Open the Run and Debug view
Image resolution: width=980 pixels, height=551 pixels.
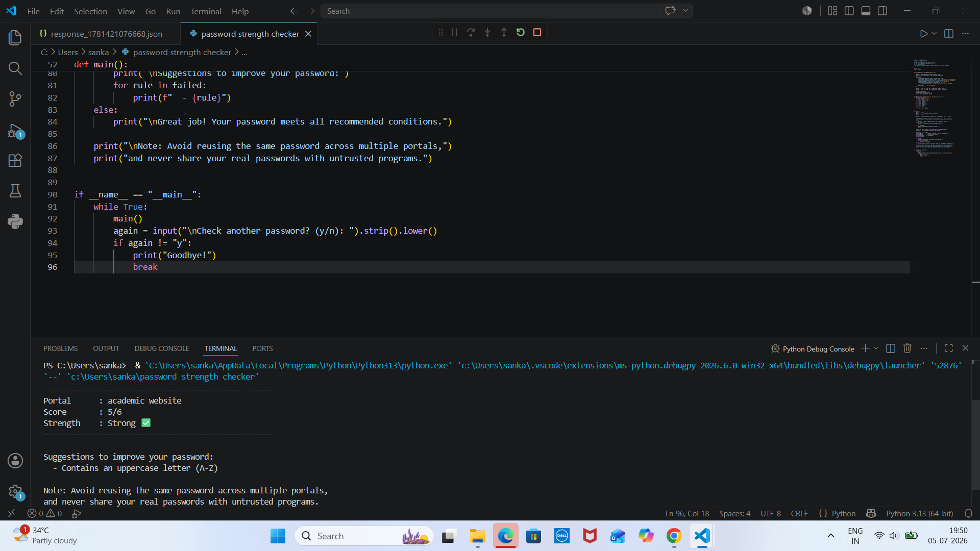[x=15, y=131]
